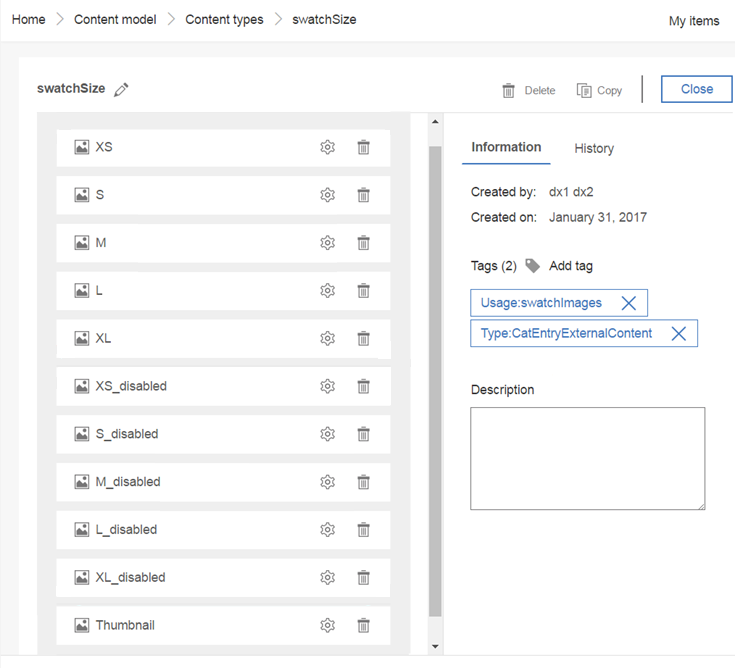Remove the Type:CatEntryExternalContent tag

(x=678, y=334)
